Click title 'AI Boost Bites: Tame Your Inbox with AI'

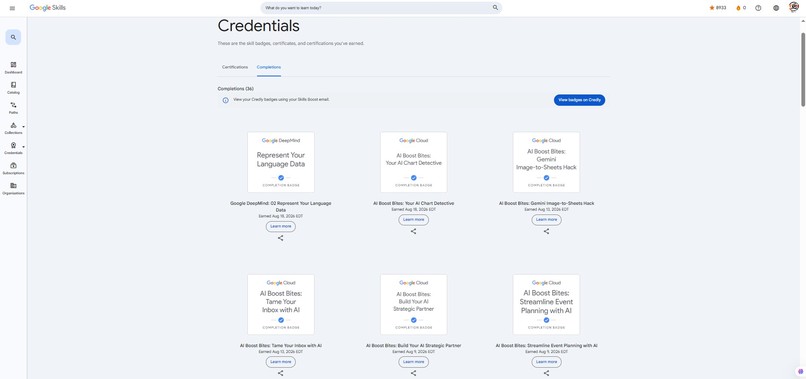281,346
